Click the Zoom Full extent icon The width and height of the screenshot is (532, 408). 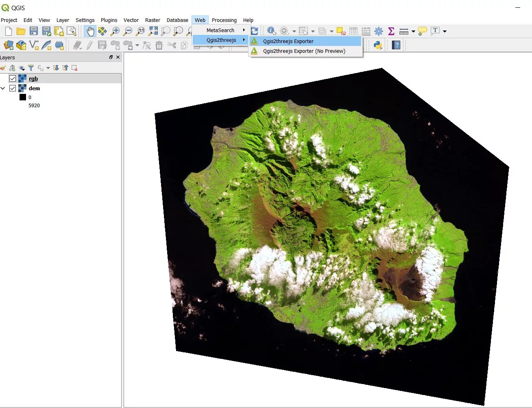[153, 31]
